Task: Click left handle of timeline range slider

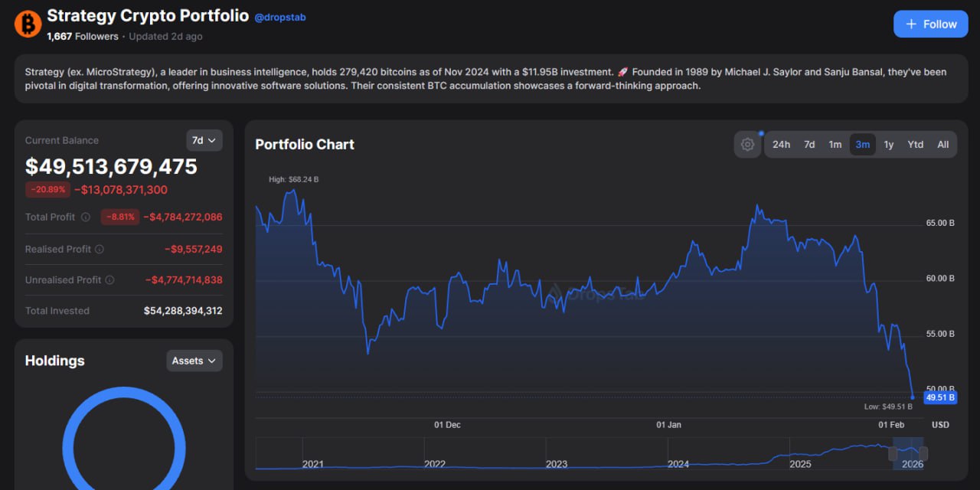Action: pyautogui.click(x=893, y=453)
